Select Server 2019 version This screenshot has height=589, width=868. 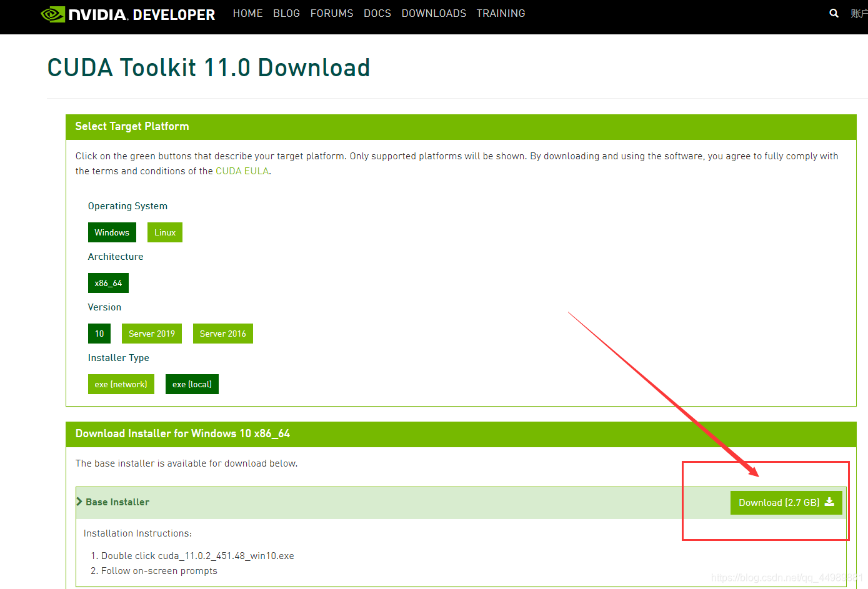click(x=152, y=334)
